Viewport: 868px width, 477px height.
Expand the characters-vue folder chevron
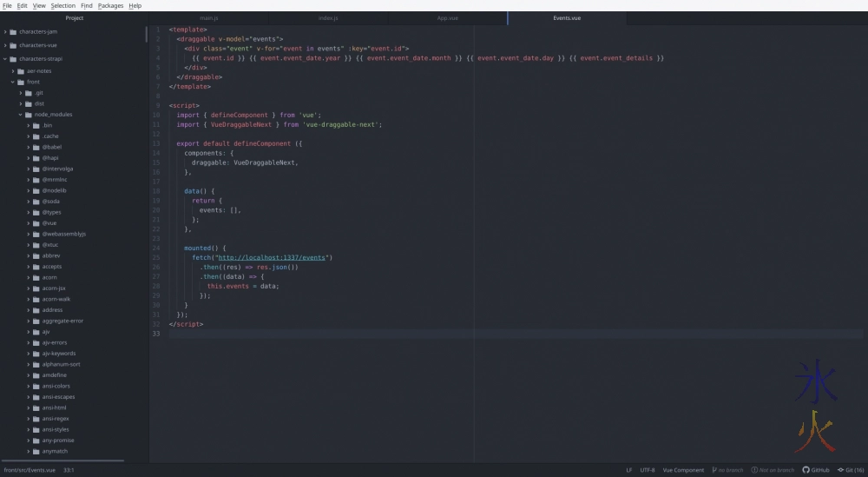pyautogui.click(x=5, y=44)
